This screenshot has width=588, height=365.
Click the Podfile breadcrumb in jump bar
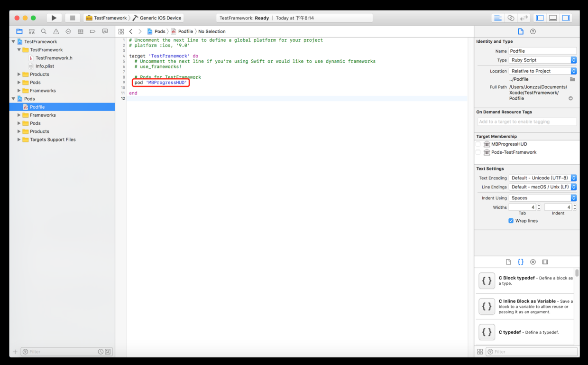(185, 31)
